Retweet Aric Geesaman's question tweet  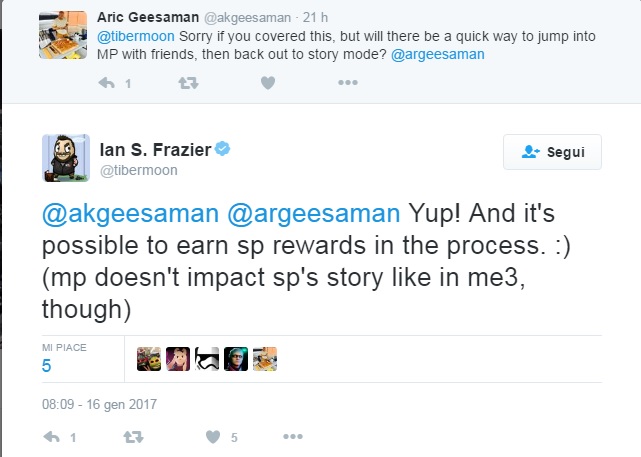tap(187, 84)
